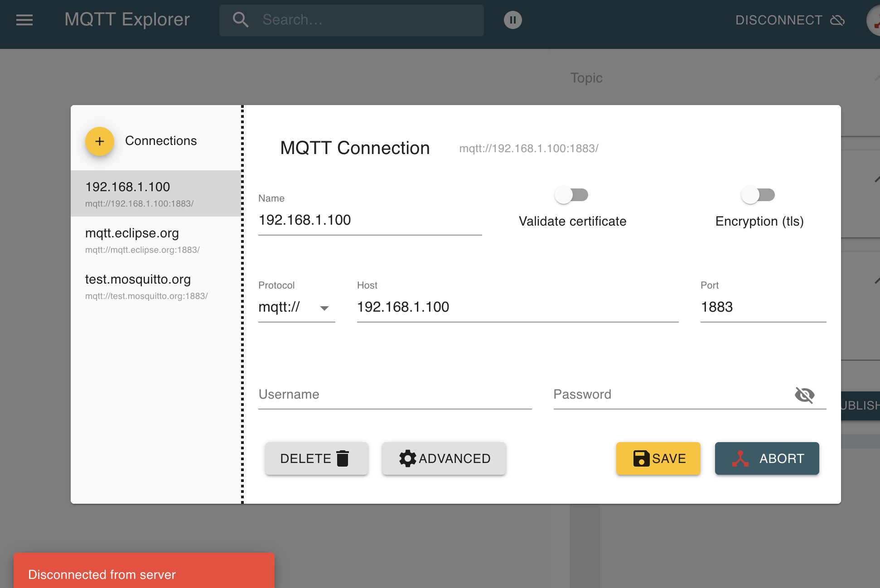Add a new connection with plus button
880x588 pixels.
(100, 141)
